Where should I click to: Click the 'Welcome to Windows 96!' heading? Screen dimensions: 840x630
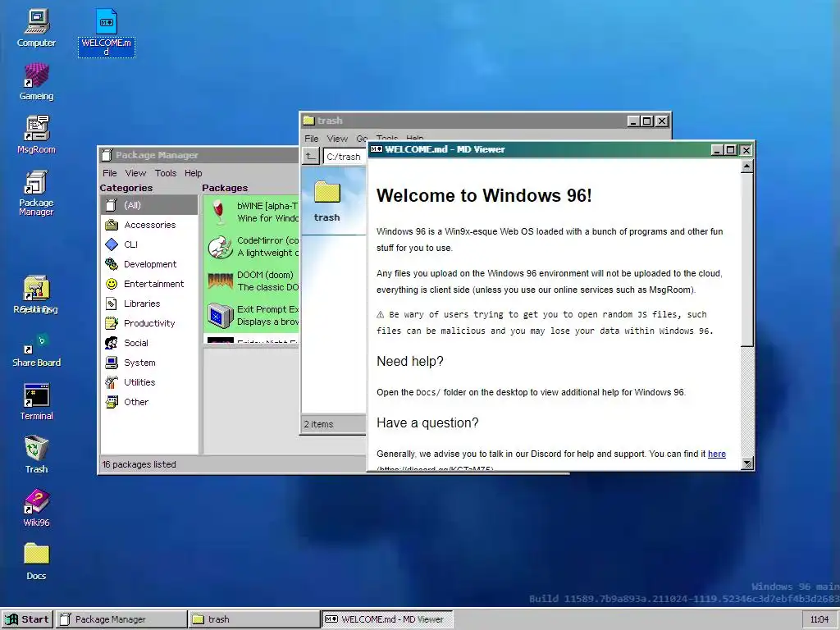(484, 195)
